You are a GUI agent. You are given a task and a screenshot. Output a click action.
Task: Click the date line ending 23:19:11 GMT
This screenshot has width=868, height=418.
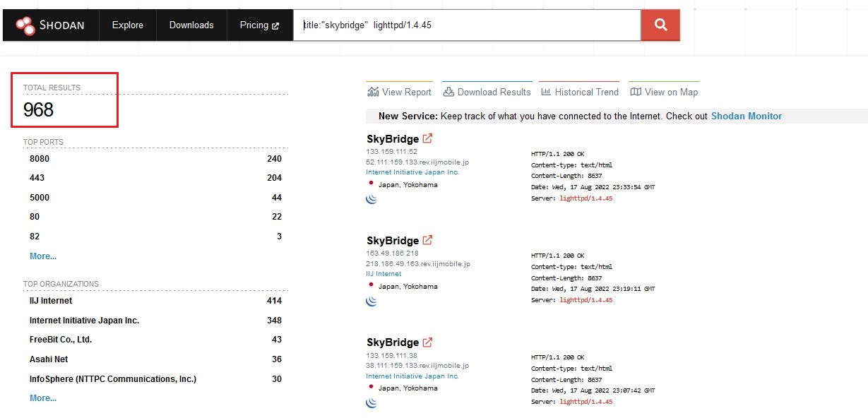pos(593,289)
